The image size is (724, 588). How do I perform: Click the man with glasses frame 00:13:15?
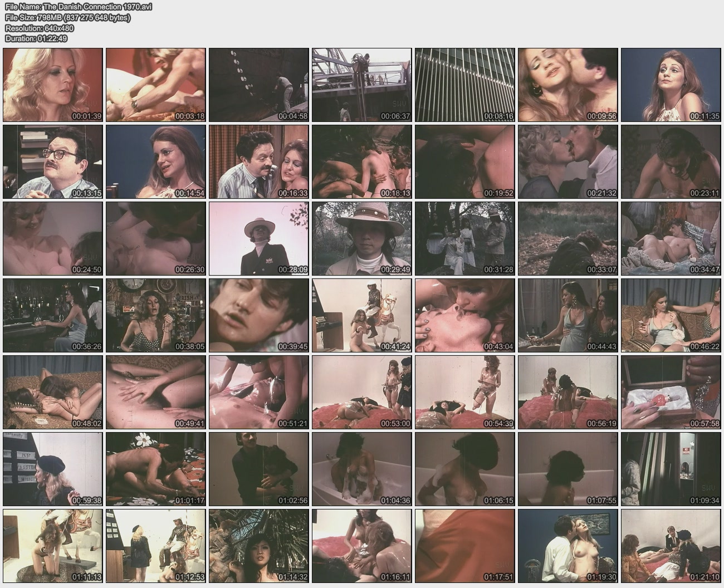pos(53,161)
